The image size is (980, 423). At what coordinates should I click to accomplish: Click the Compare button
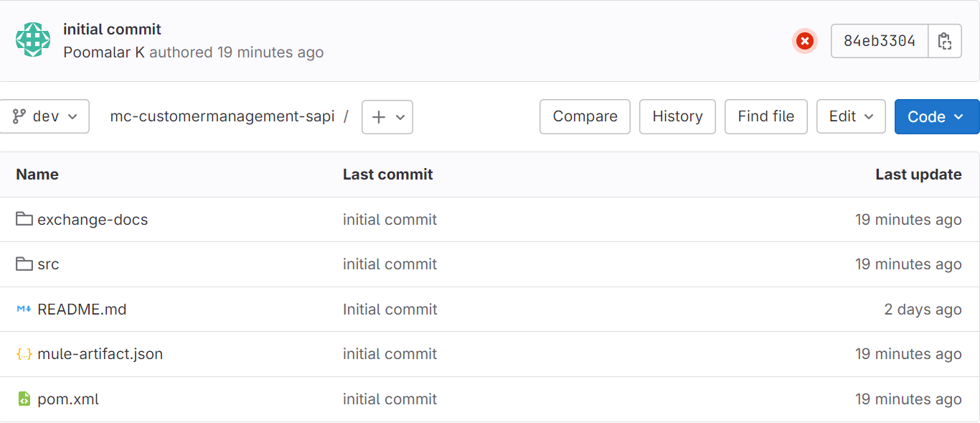(585, 116)
